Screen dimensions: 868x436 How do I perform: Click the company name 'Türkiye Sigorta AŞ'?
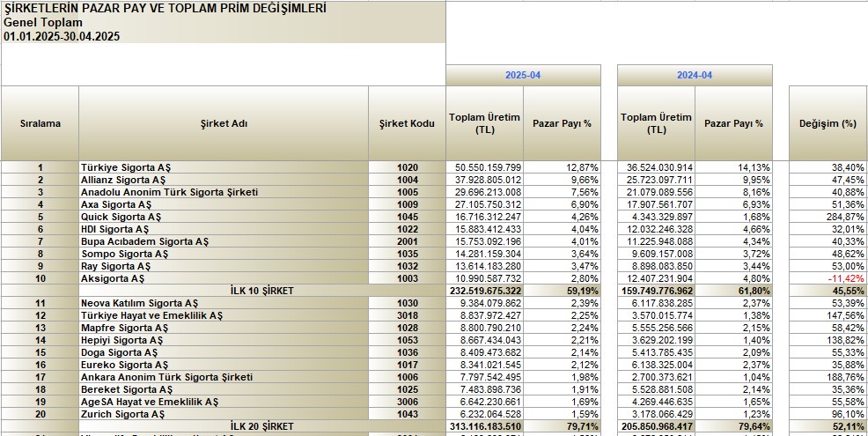coord(224,167)
